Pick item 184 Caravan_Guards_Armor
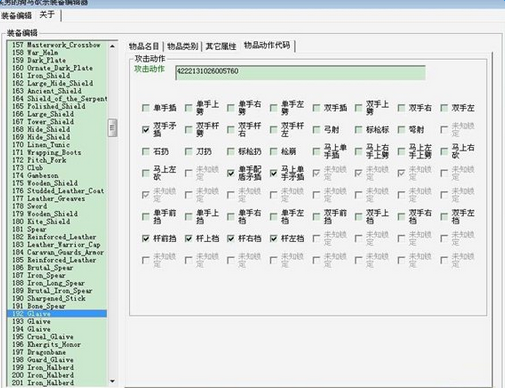Image resolution: width=505 pixels, height=388 pixels. pos(57,252)
